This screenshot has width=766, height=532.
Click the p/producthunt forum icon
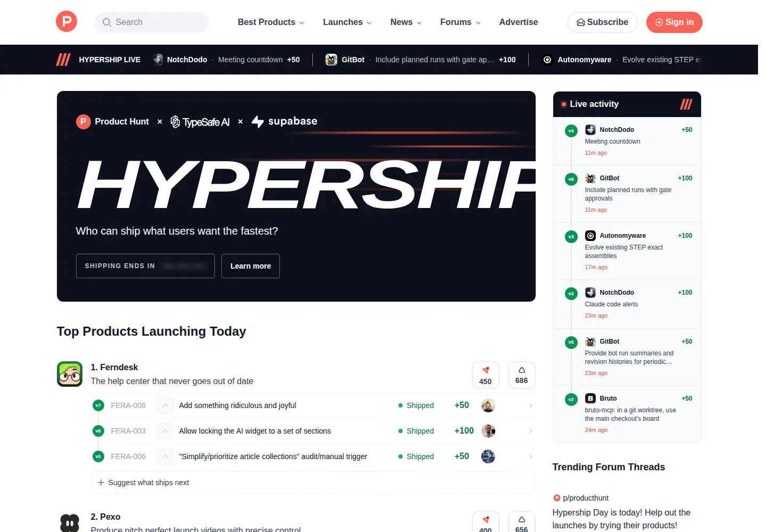point(557,498)
